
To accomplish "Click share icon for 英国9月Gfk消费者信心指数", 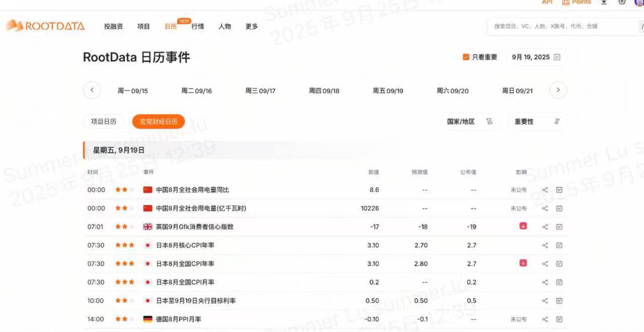I will 545,227.
